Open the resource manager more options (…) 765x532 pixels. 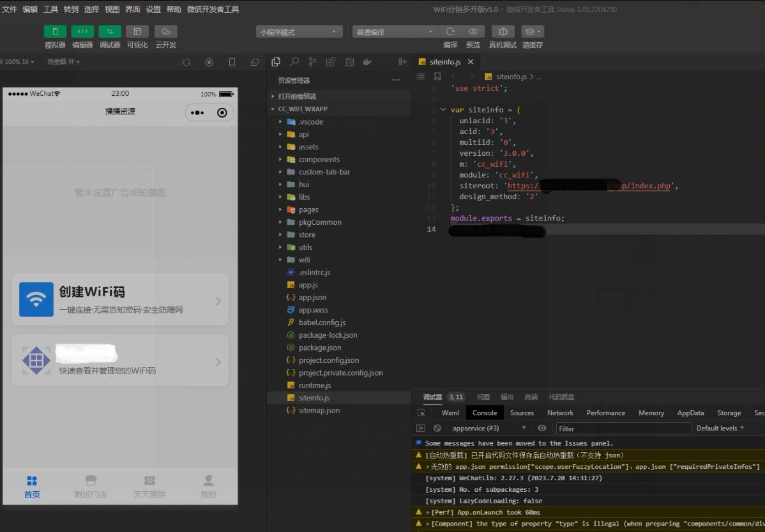click(x=396, y=80)
